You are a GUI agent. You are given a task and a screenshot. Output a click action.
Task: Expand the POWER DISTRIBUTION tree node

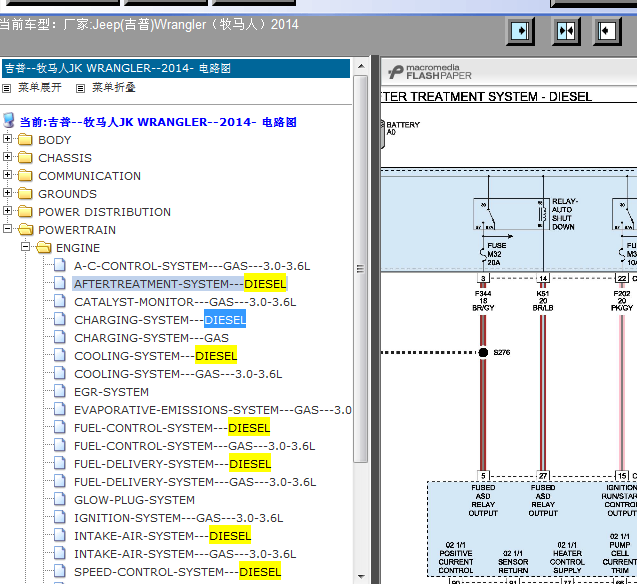tap(7, 210)
